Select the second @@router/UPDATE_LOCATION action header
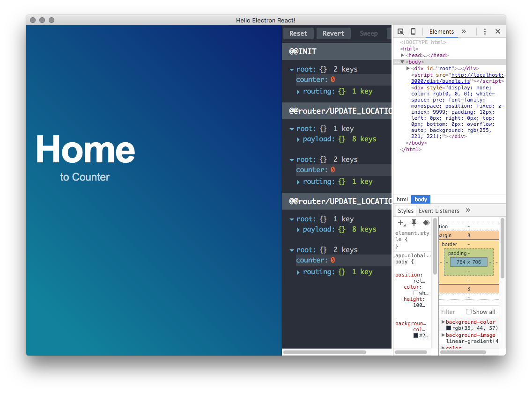This screenshot has height=393, width=532. pyautogui.click(x=337, y=201)
